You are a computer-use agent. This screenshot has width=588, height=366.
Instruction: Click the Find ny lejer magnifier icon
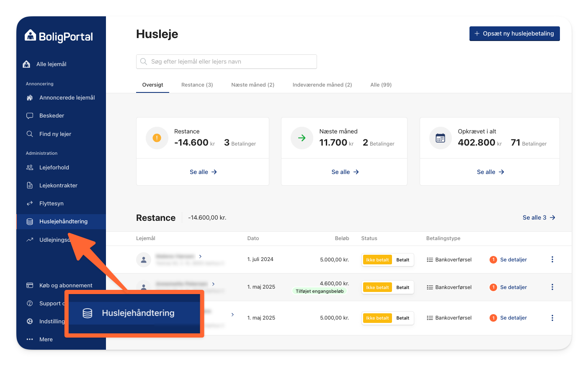pos(30,134)
